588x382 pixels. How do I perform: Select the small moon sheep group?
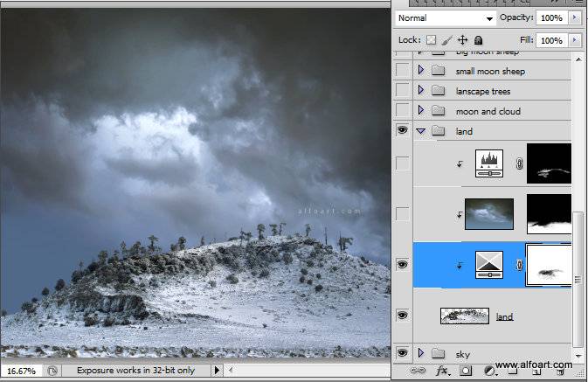(x=489, y=70)
